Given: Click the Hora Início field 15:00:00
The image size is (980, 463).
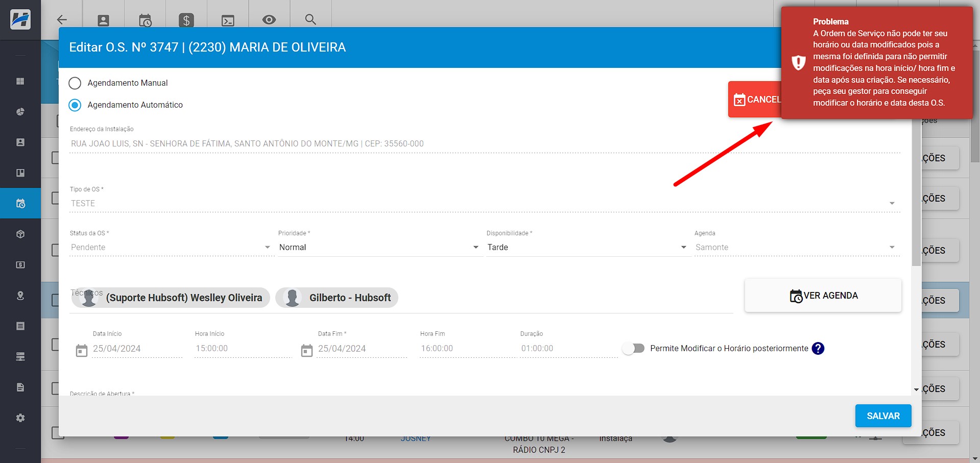Looking at the screenshot, I should pos(243,349).
